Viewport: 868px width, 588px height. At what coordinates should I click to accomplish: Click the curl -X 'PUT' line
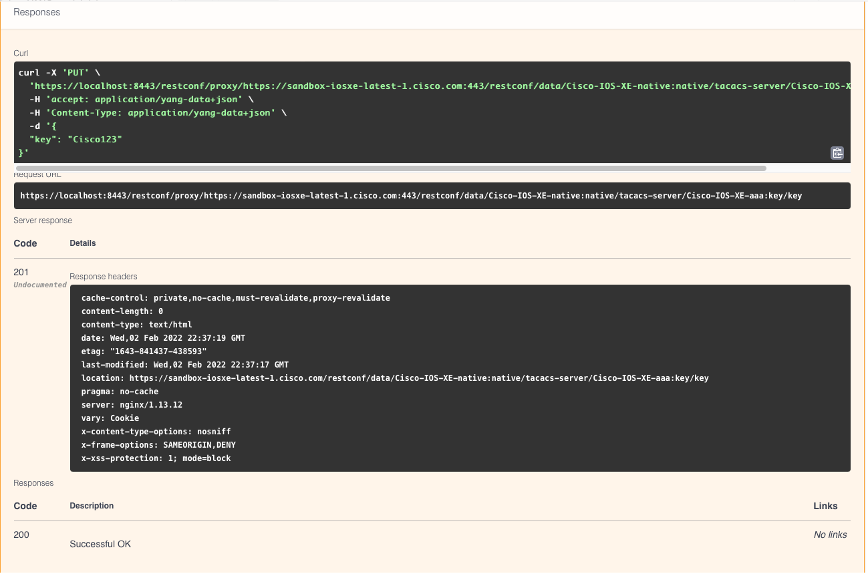(59, 72)
